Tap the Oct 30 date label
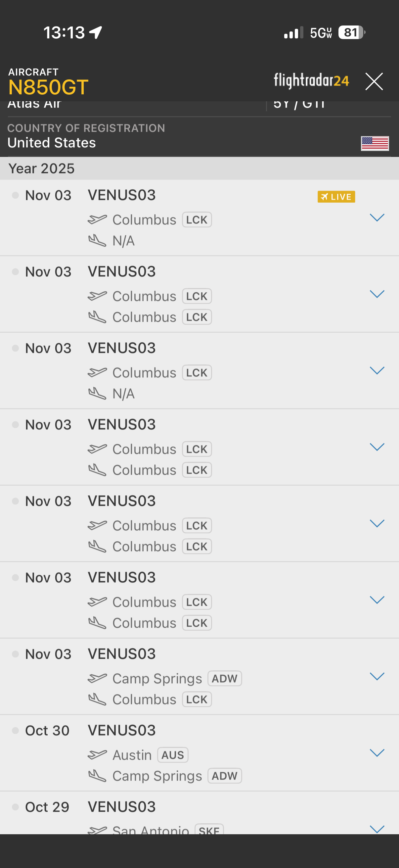Screen dimensions: 399x868 tap(47, 731)
